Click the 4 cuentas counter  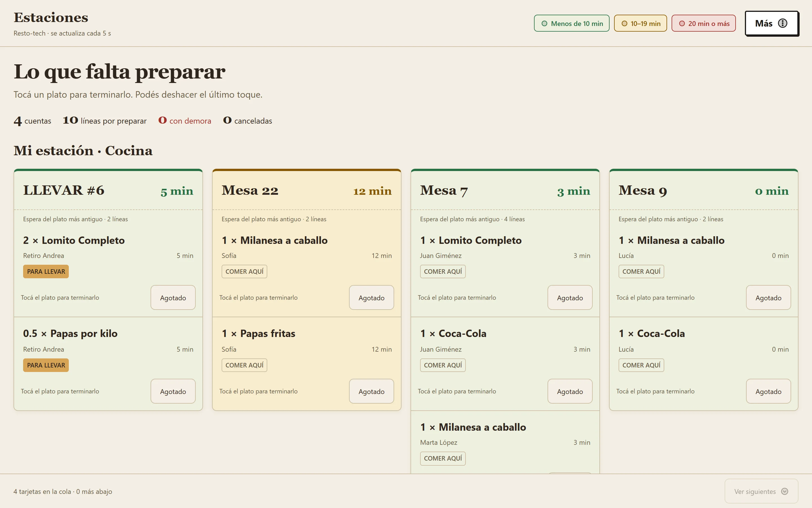coord(32,121)
